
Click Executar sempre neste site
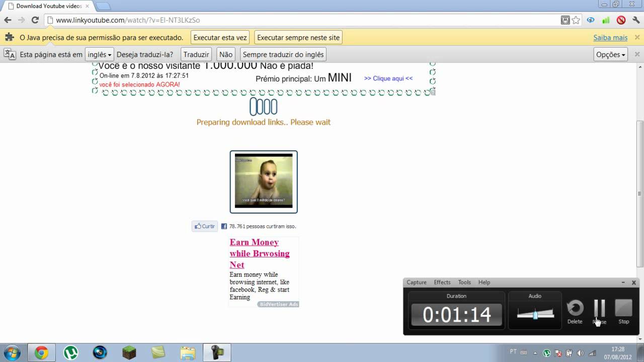[x=298, y=38]
